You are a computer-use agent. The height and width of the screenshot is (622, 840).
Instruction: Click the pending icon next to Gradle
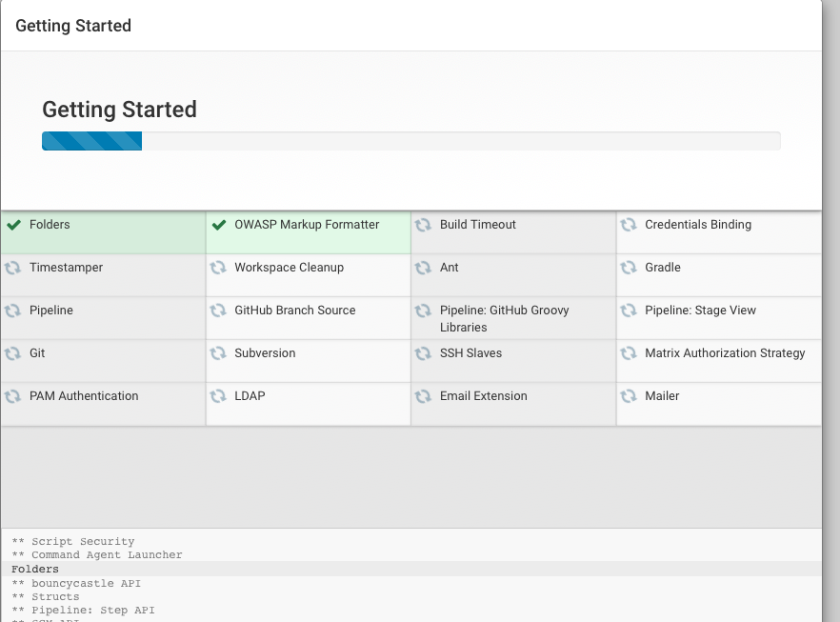[629, 268]
